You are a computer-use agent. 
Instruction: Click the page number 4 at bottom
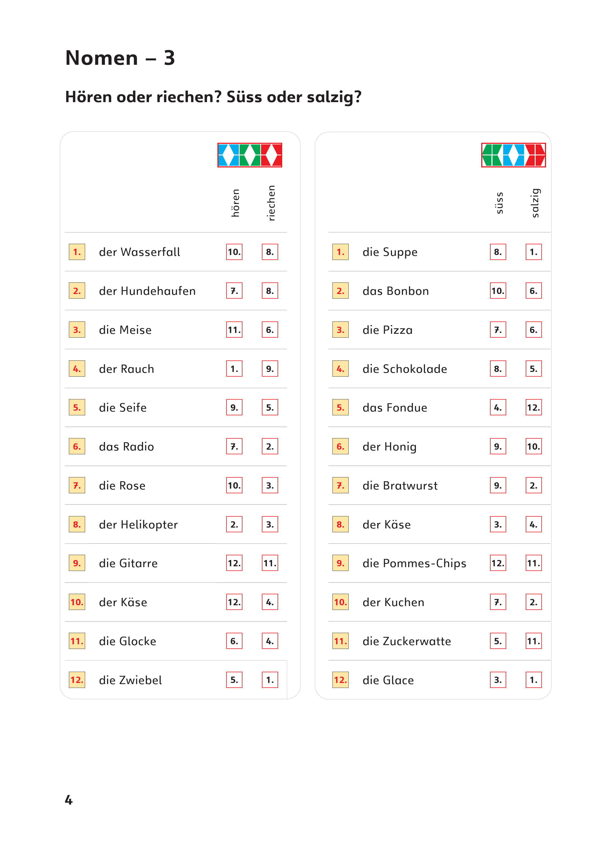69,800
